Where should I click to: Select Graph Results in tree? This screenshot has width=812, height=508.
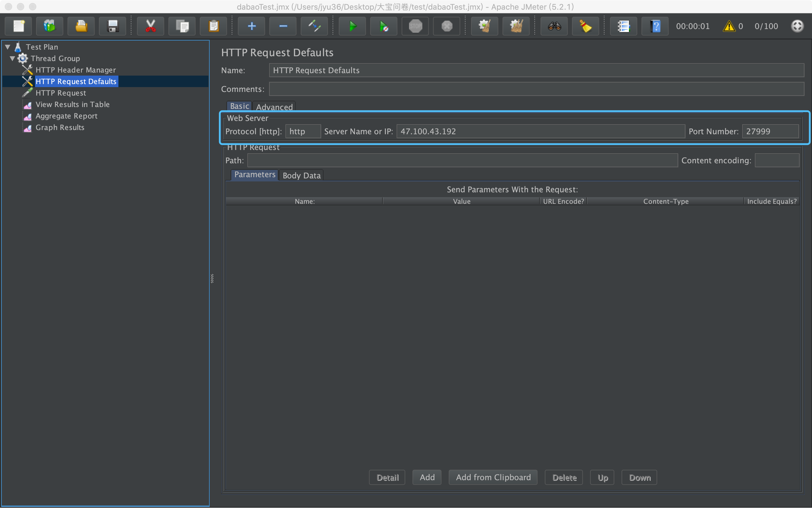pyautogui.click(x=60, y=127)
